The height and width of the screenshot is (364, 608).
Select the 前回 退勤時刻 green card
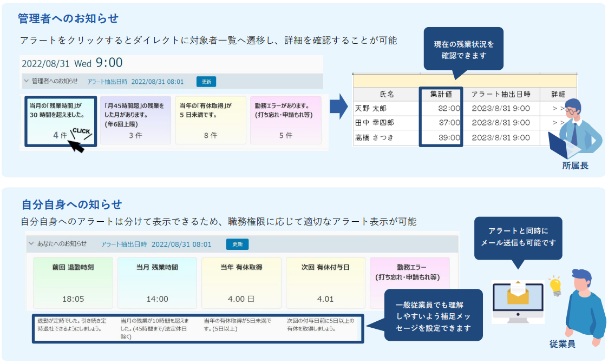click(x=73, y=282)
